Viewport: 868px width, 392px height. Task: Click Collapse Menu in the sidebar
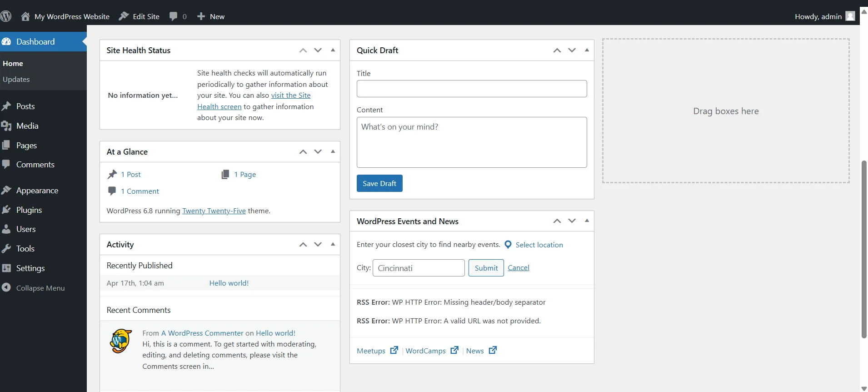pos(43,288)
